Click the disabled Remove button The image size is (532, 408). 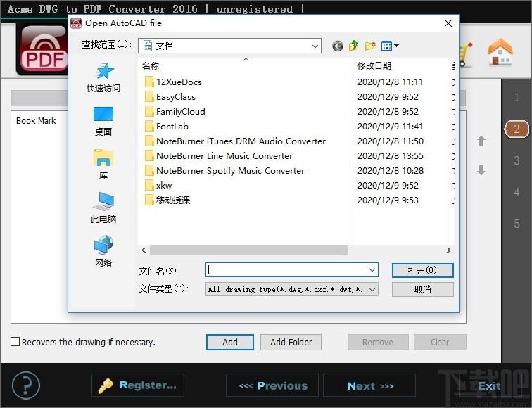[x=378, y=342]
